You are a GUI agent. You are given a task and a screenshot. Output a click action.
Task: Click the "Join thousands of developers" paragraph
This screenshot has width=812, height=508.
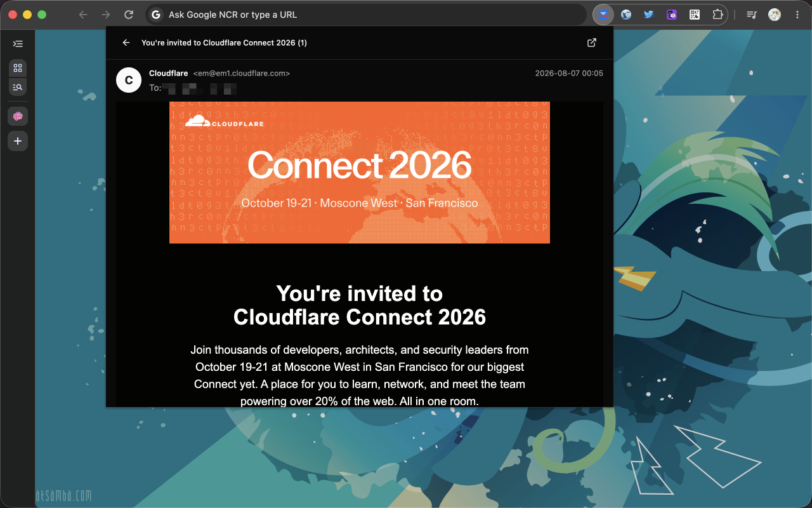[x=360, y=375]
